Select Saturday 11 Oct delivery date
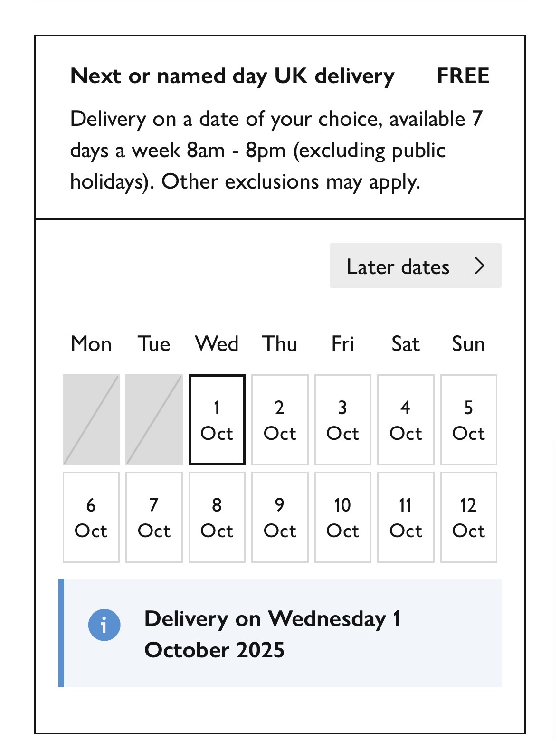 coord(406,517)
